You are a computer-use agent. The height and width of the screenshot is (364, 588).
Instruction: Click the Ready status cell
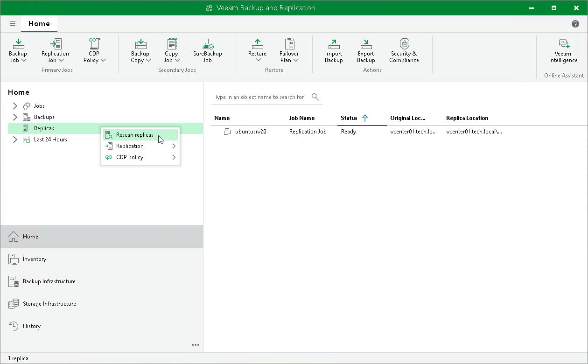349,132
